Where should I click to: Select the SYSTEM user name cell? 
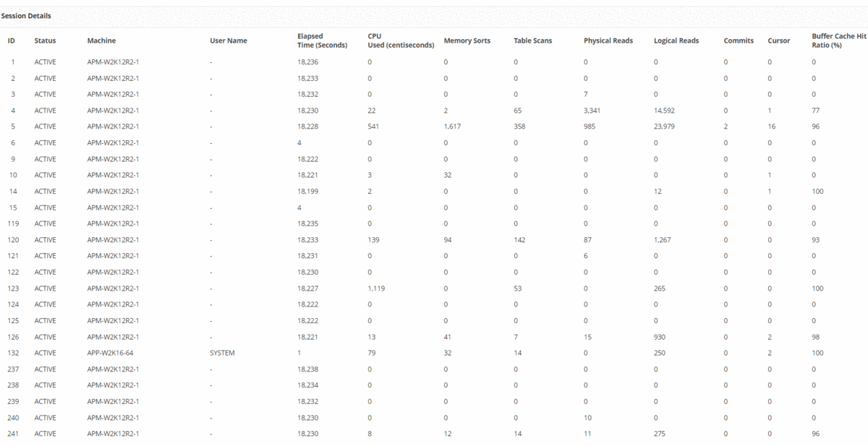[223, 353]
